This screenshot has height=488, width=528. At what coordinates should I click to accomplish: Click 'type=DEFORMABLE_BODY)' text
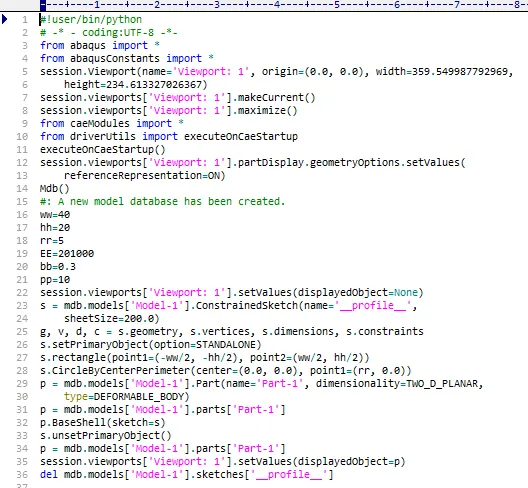[x=127, y=396]
